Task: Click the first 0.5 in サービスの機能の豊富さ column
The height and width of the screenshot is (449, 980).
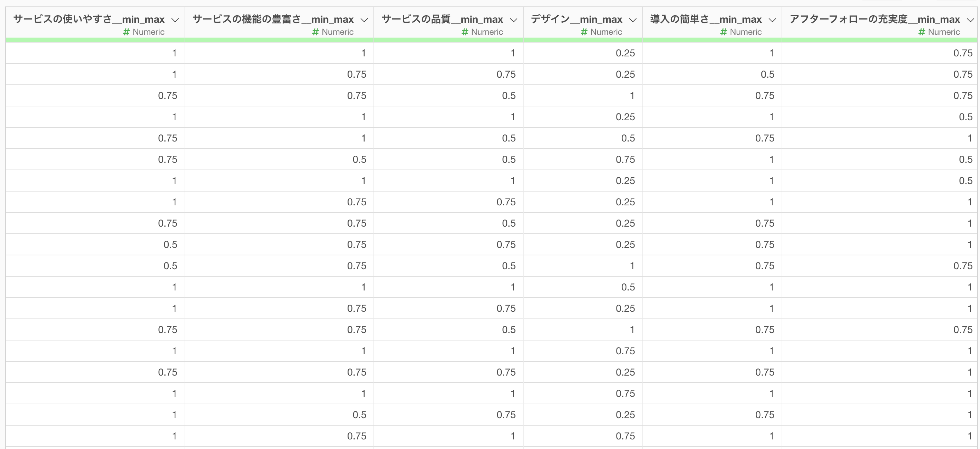Action: [x=360, y=160]
